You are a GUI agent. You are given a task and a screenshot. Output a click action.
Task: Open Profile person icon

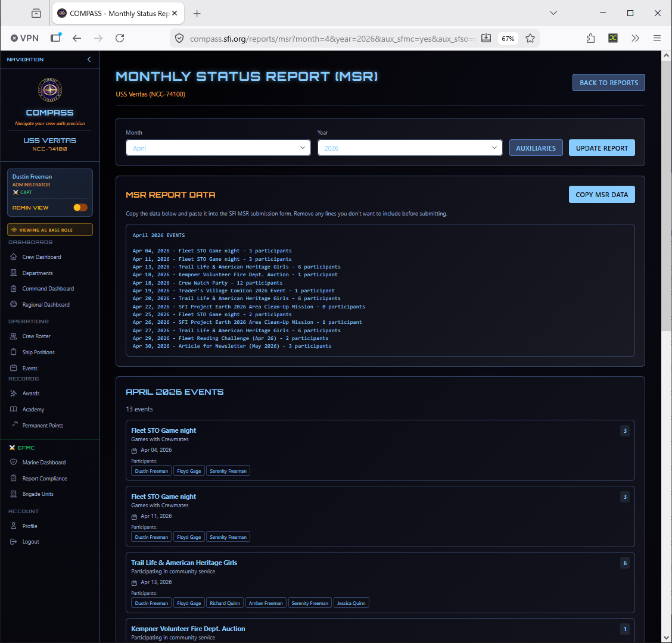(13, 526)
